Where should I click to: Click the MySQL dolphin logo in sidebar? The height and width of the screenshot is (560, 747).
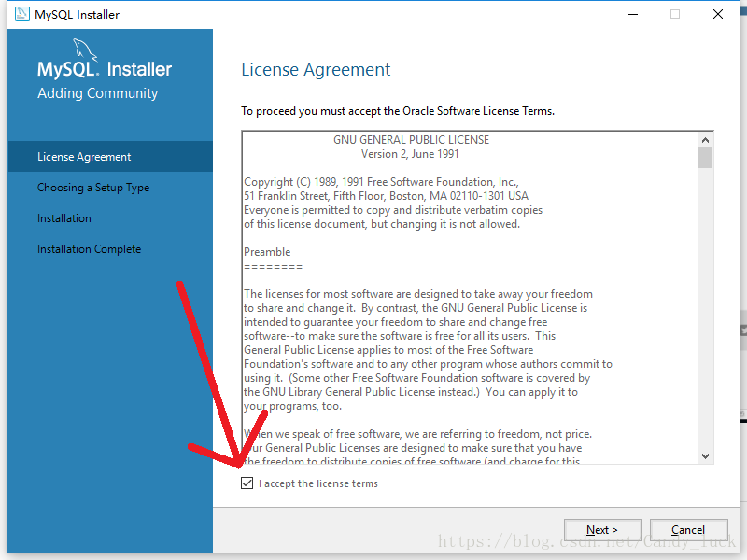pyautogui.click(x=85, y=50)
